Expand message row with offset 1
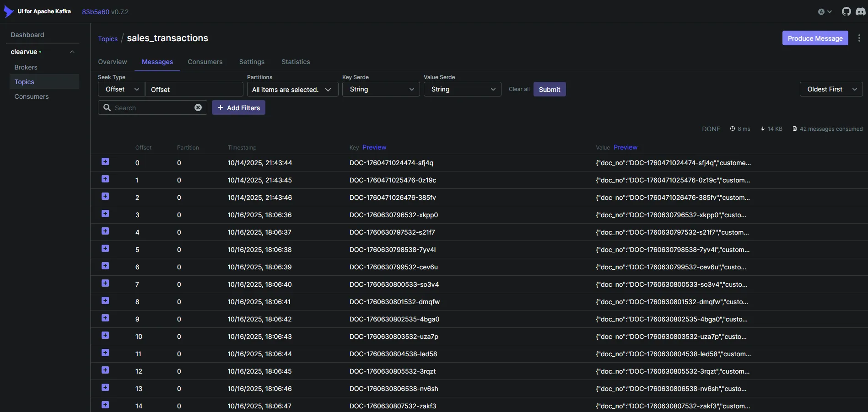Screen dimensions: 868x412 coord(105,179)
